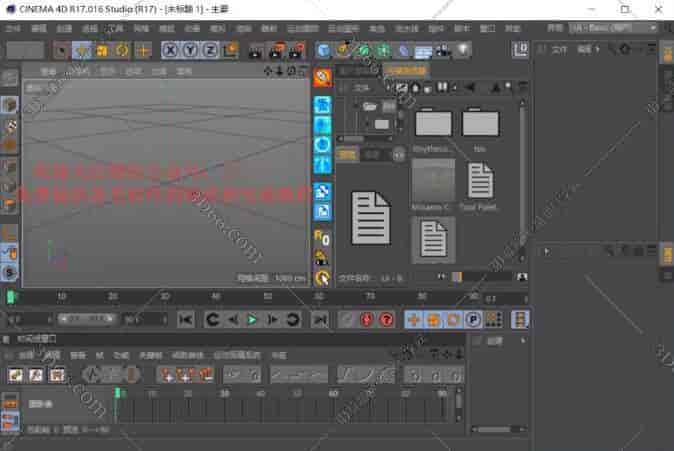
Task: Open Render Settings clapperboard icon
Action: click(297, 51)
